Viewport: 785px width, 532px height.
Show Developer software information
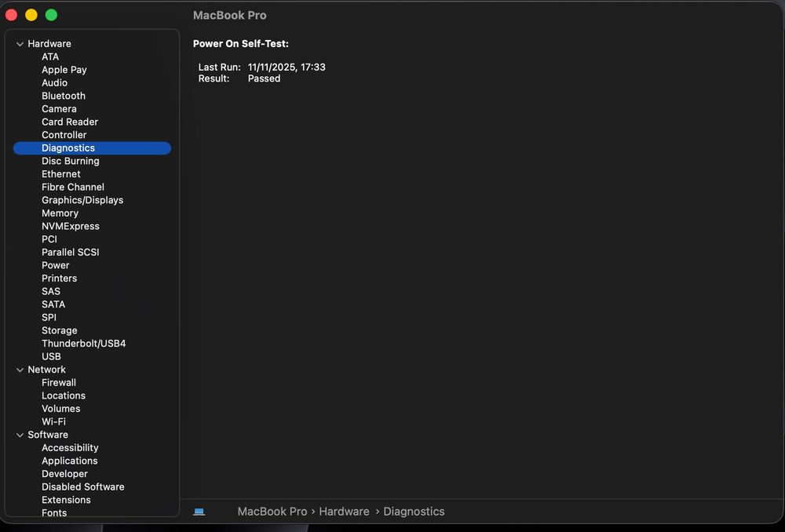point(64,473)
